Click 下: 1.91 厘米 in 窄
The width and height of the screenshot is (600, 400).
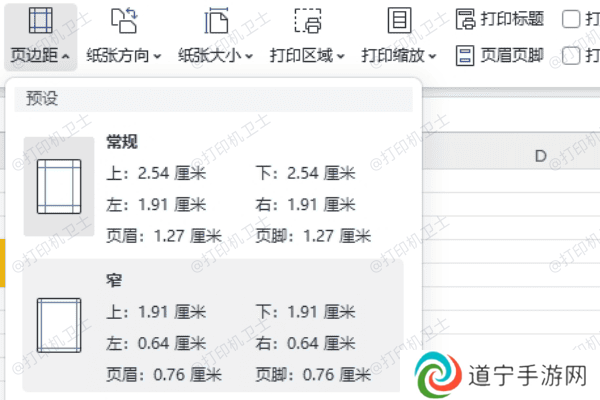(x=305, y=312)
